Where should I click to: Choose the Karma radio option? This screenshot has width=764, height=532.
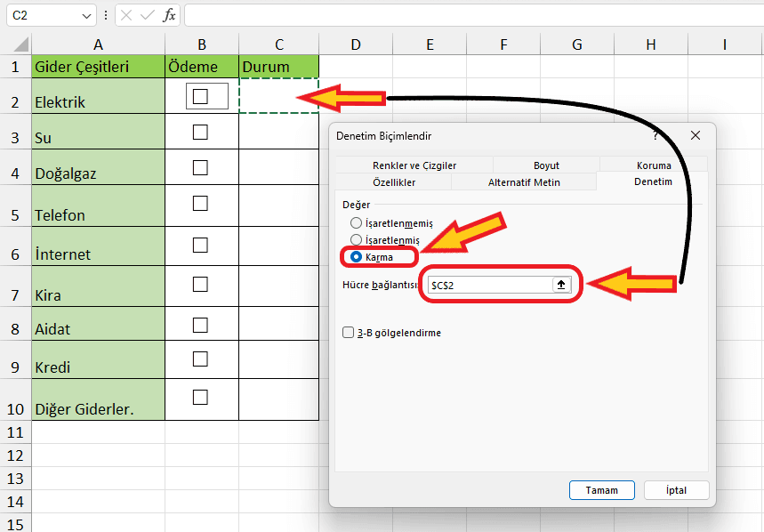357,257
